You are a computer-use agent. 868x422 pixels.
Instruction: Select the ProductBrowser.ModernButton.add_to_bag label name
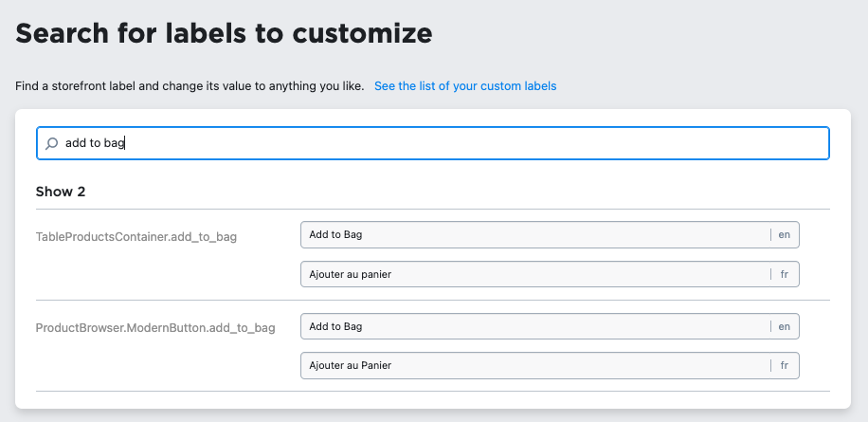(x=155, y=328)
